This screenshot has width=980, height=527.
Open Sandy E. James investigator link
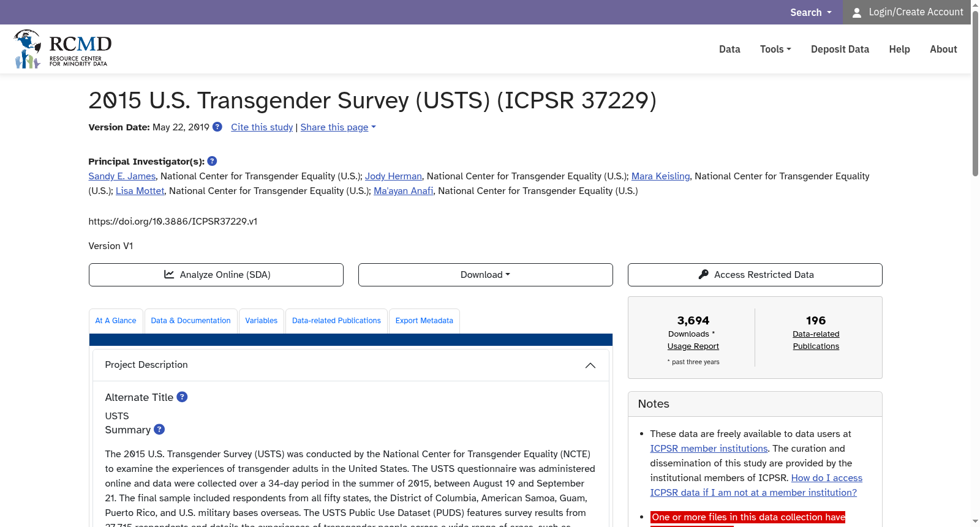pos(122,176)
